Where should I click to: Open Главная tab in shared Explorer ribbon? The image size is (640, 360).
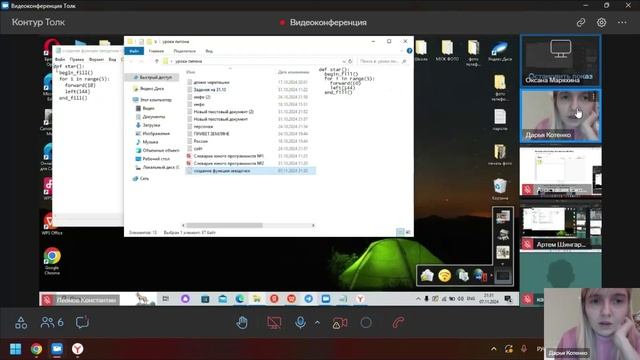point(156,51)
